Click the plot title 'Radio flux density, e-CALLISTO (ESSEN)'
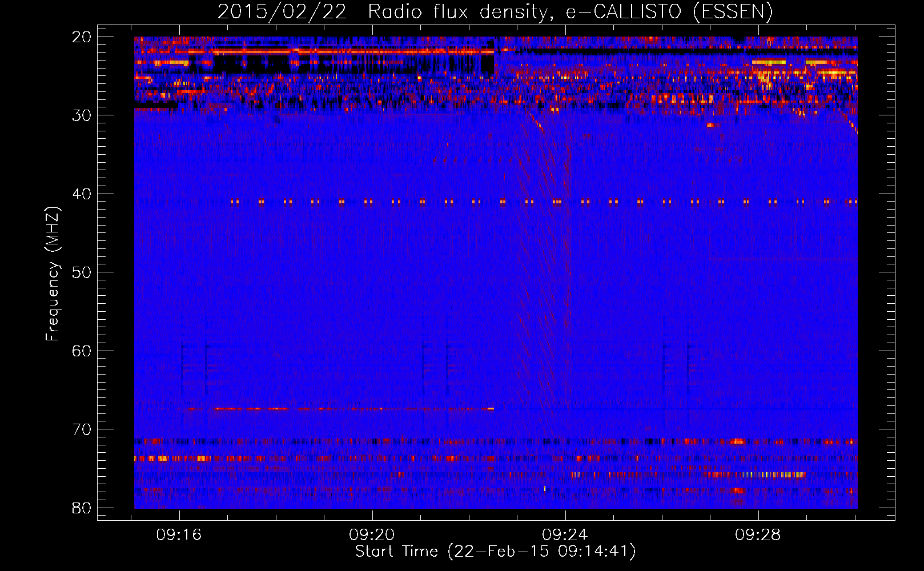This screenshot has height=571, width=924. click(570, 11)
